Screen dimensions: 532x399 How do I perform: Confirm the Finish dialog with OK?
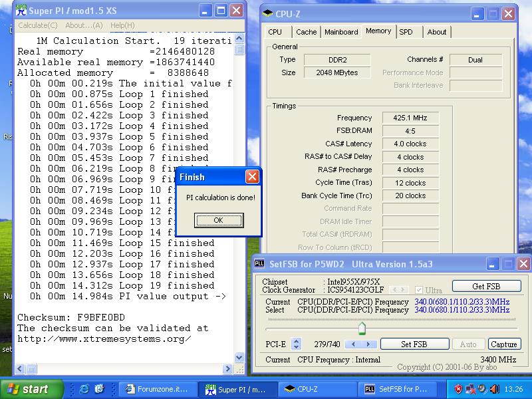point(219,220)
